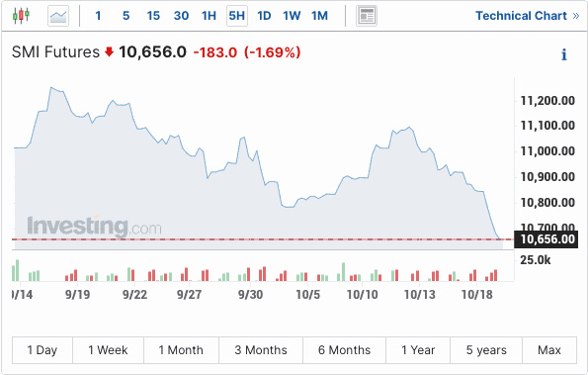Viewport: 588px width, 375px height.
Task: Click the 9/19 date label
Action: 78,294
